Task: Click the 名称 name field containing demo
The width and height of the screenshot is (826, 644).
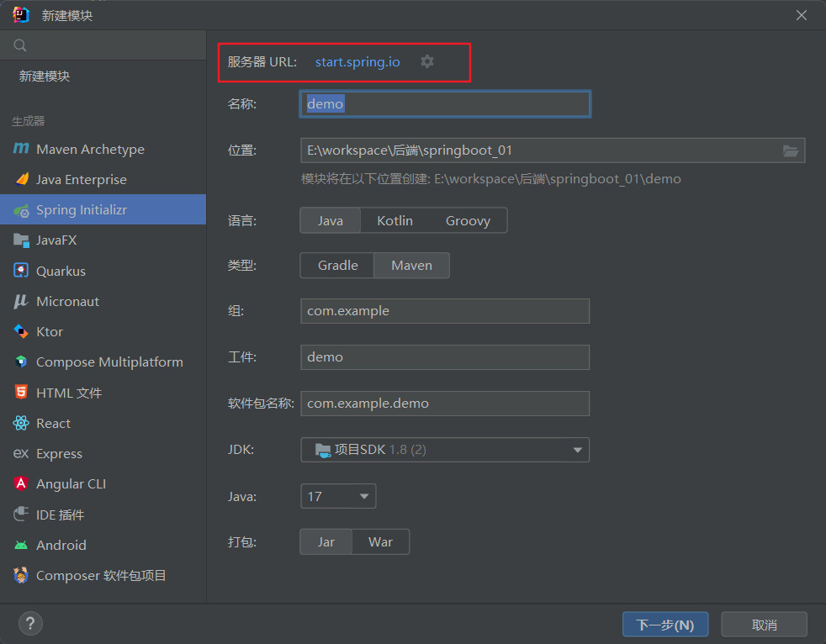Action: 445,103
